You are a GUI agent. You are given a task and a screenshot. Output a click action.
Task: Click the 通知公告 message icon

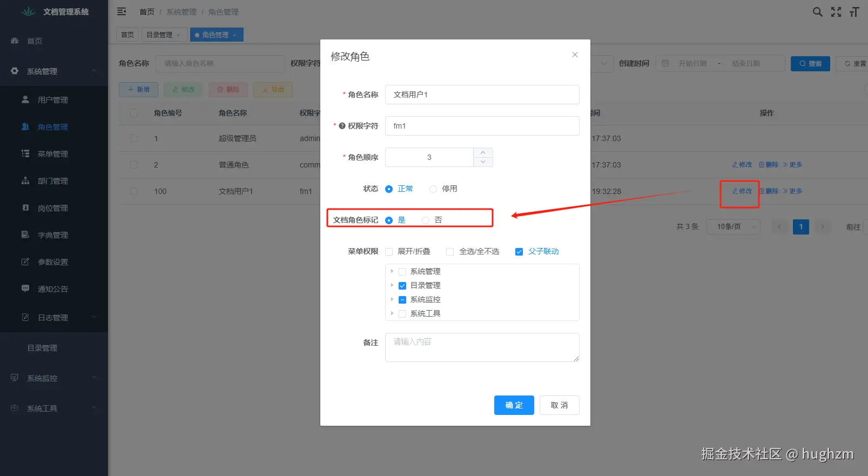[x=25, y=289]
